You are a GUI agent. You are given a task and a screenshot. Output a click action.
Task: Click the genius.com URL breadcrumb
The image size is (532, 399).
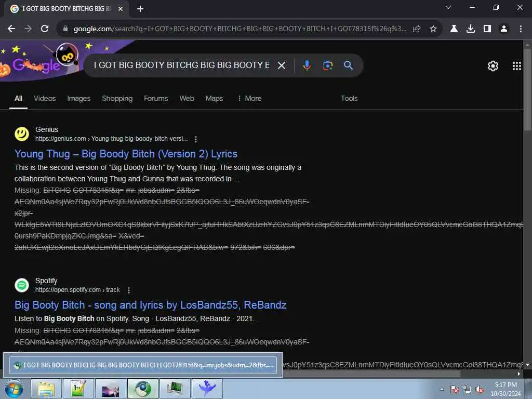pos(112,139)
